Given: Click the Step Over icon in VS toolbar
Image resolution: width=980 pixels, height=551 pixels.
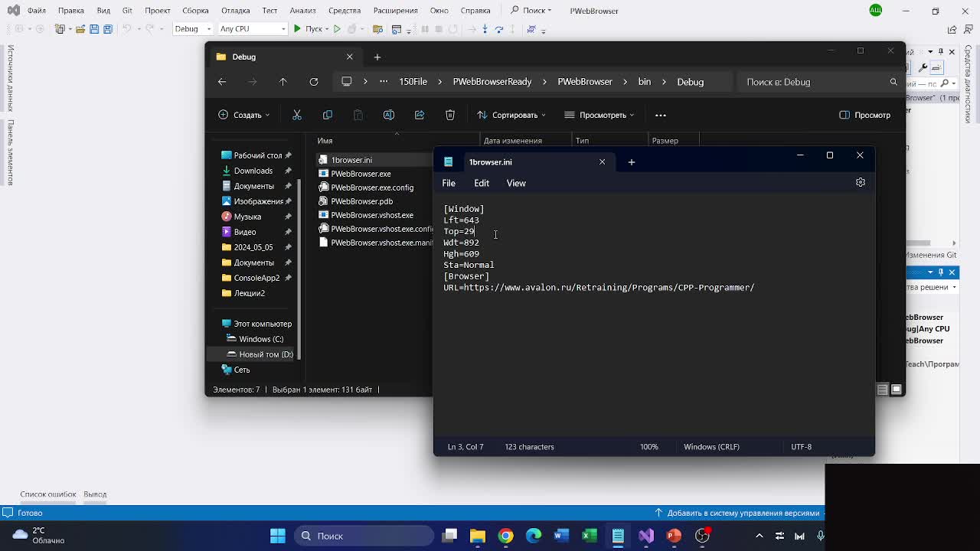Looking at the screenshot, I should point(499,29).
